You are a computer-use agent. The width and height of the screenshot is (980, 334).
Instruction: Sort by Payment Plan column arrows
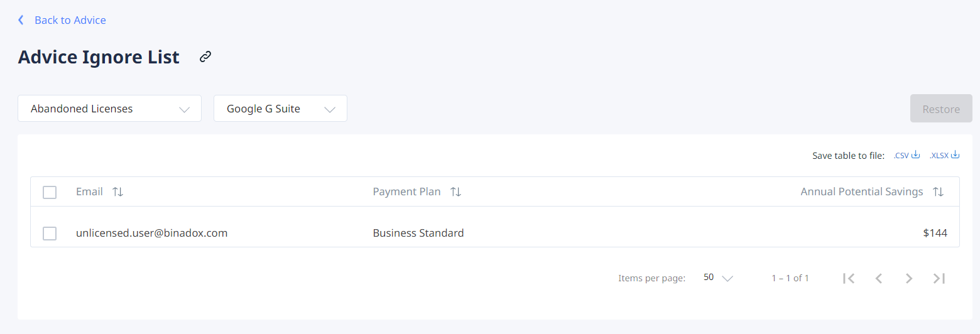coord(456,192)
